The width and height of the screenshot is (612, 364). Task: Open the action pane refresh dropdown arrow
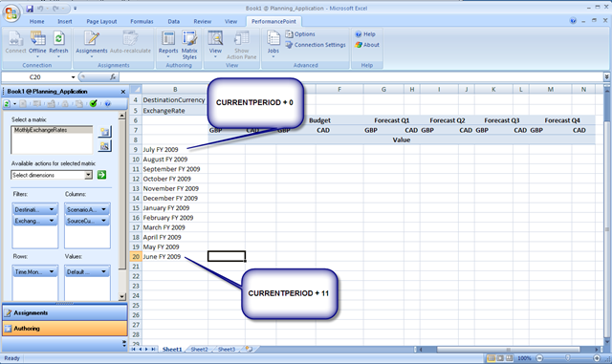coord(15,104)
